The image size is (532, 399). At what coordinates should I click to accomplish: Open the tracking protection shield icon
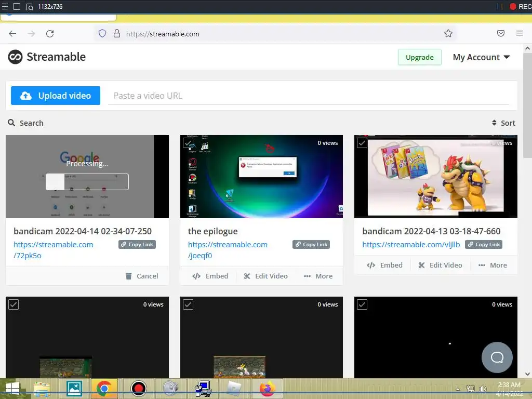click(x=102, y=33)
